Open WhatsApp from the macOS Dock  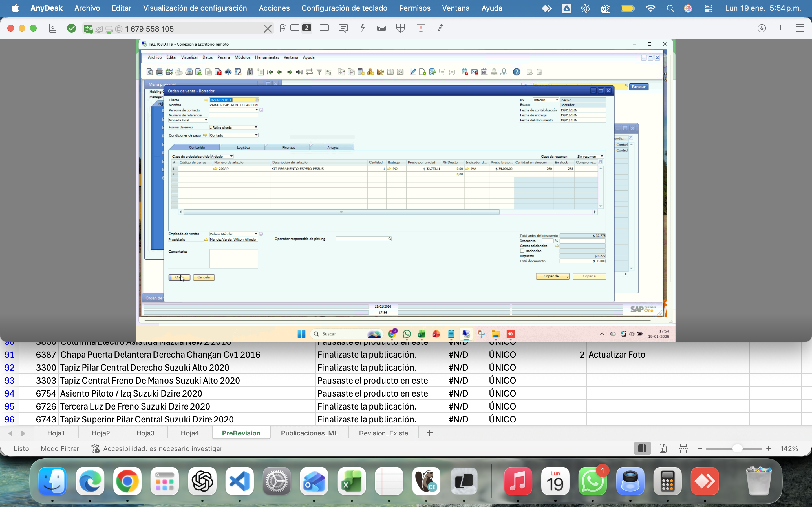click(x=593, y=482)
